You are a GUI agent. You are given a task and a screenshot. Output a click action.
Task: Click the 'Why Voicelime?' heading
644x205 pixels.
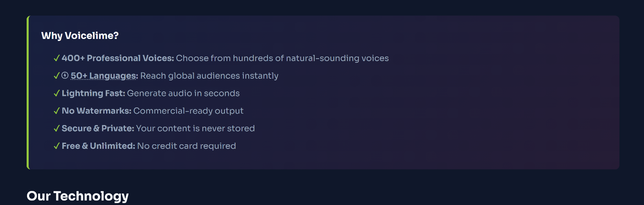(80, 36)
